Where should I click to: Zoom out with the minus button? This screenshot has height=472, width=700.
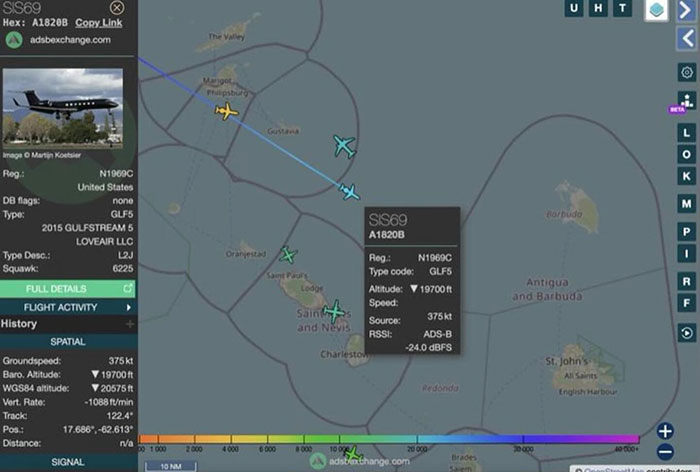tap(665, 453)
